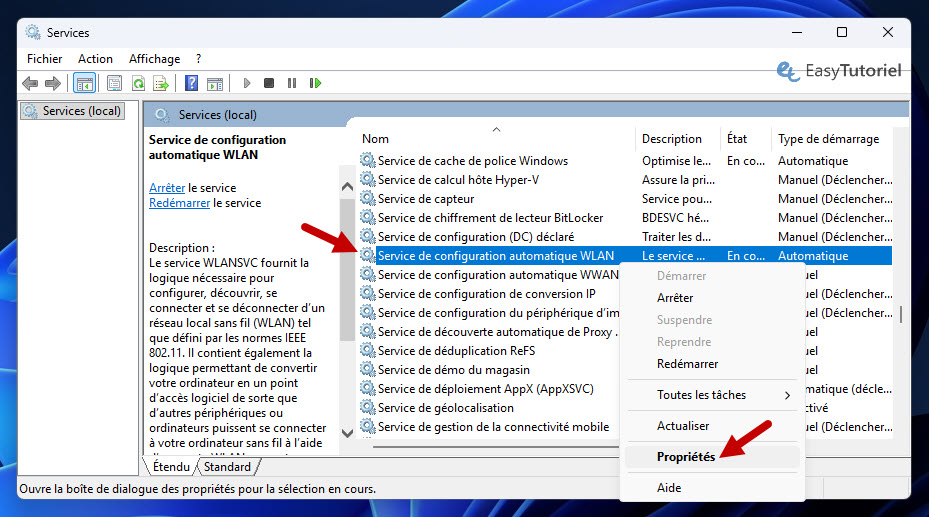Click the Pause service icon
Image resolution: width=929 pixels, height=517 pixels.
[292, 84]
